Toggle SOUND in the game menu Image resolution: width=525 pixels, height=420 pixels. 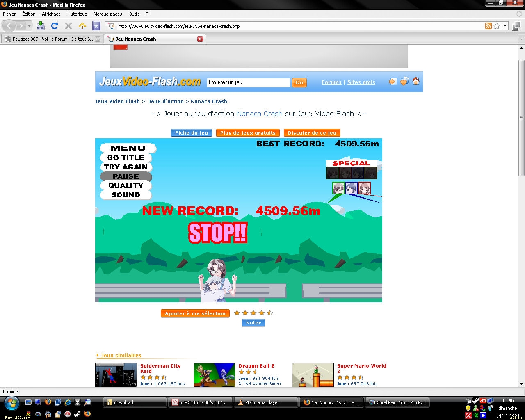coord(126,195)
